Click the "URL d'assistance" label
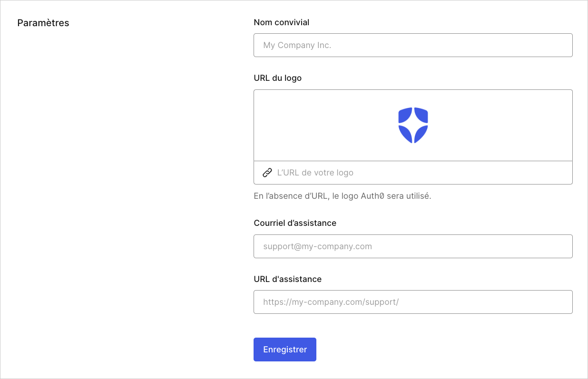588x379 pixels. pos(288,279)
